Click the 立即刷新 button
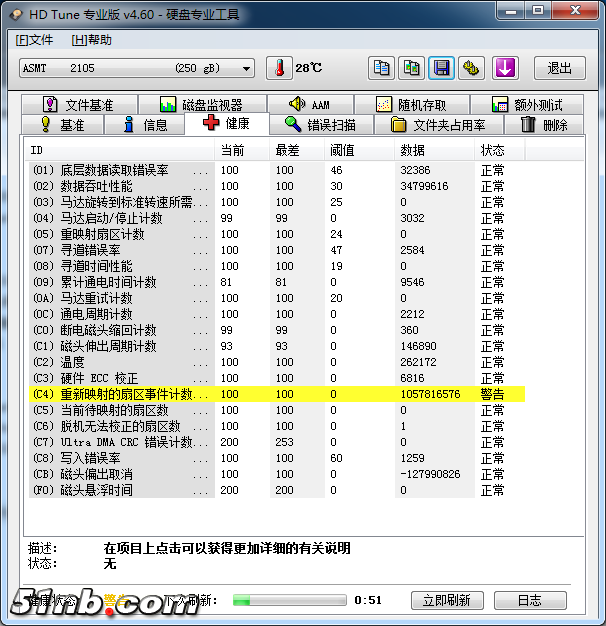This screenshot has width=606, height=626. [446, 600]
